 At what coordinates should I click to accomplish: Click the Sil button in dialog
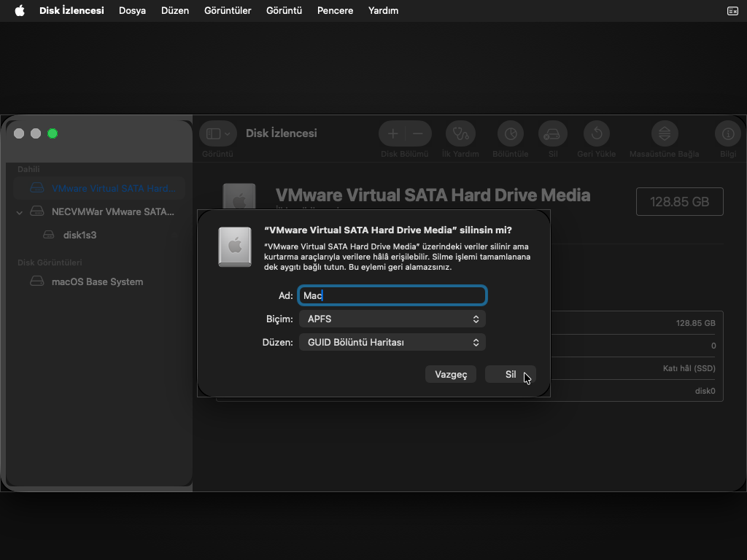point(510,374)
